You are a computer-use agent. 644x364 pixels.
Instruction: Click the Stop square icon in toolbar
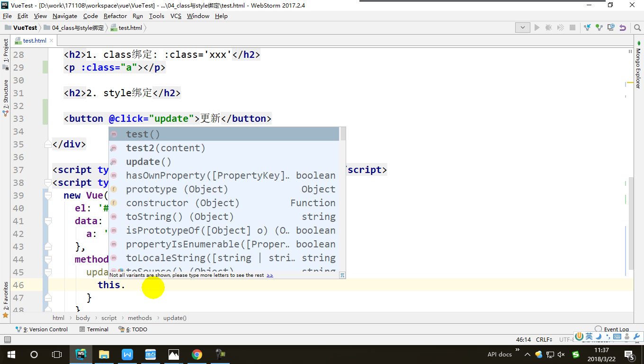point(572,28)
